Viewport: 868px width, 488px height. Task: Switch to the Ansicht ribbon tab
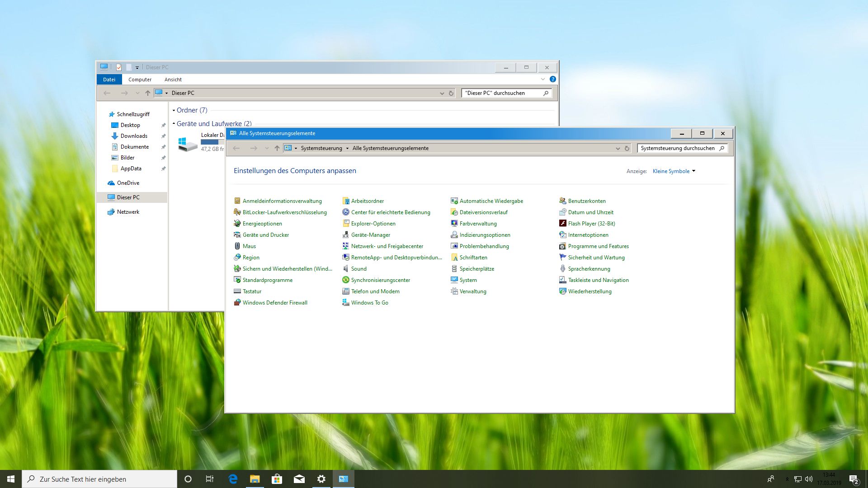tap(173, 80)
